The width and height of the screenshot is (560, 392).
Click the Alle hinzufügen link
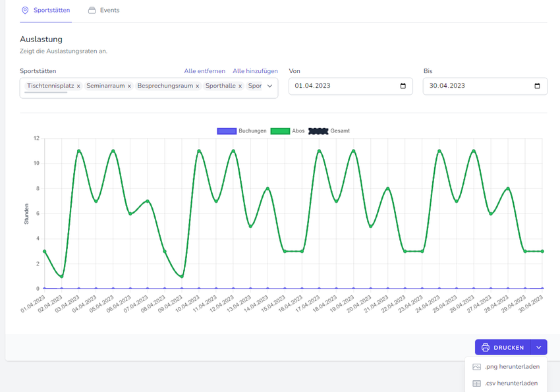pyautogui.click(x=255, y=71)
